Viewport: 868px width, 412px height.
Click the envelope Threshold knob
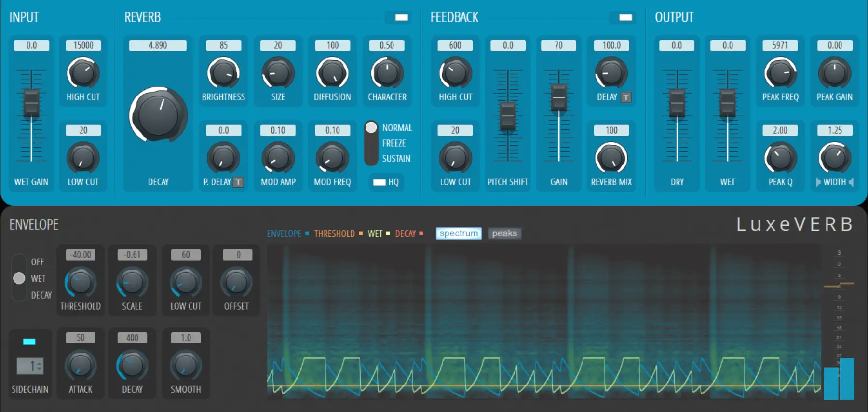coord(80,283)
